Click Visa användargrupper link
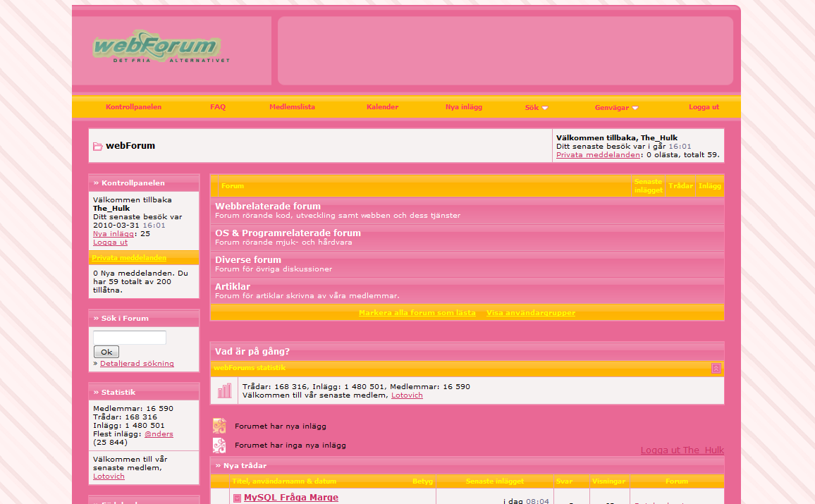This screenshot has width=815, height=504. pyautogui.click(x=531, y=313)
